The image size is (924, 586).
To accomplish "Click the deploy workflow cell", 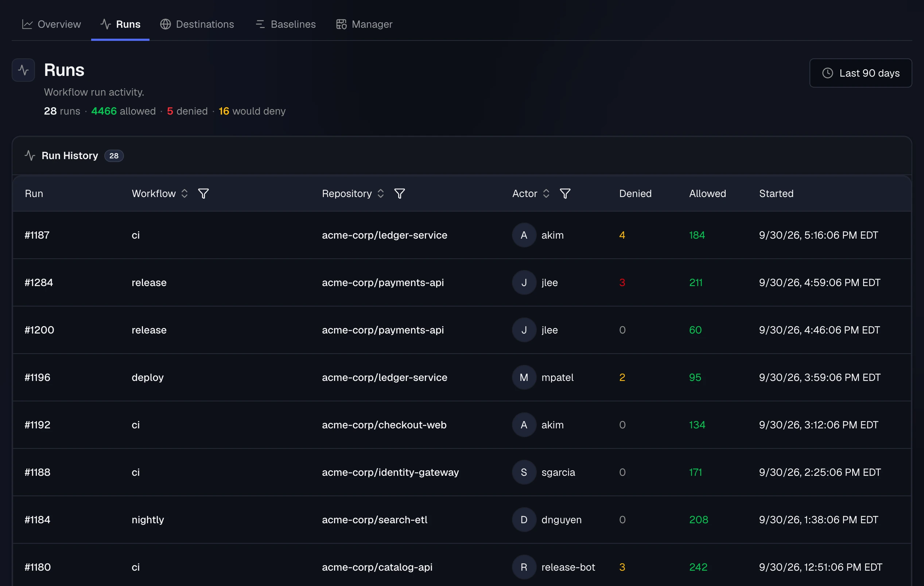I will click(148, 378).
